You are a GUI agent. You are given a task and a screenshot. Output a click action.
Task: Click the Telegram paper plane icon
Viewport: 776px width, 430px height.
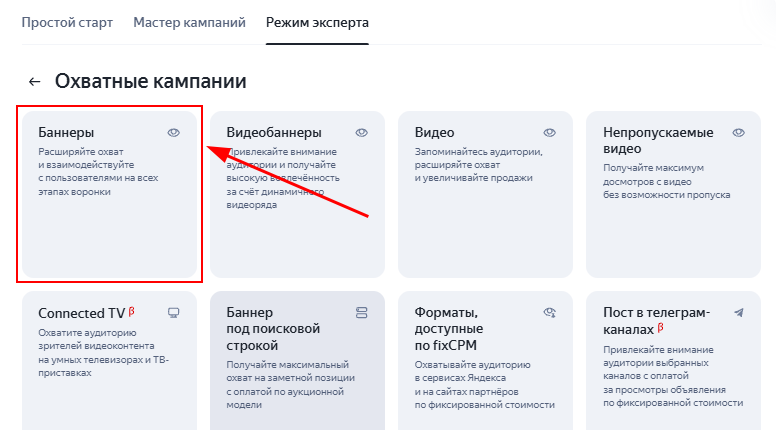pyautogui.click(x=738, y=313)
